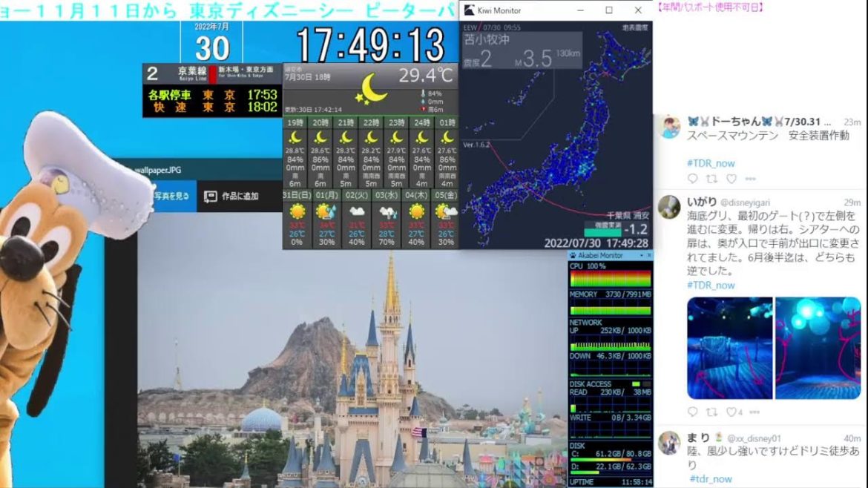Viewport: 868px width, 488px height.
Task: Open the ... options menu on ドーちゃん's tweet
Action: pos(751,179)
